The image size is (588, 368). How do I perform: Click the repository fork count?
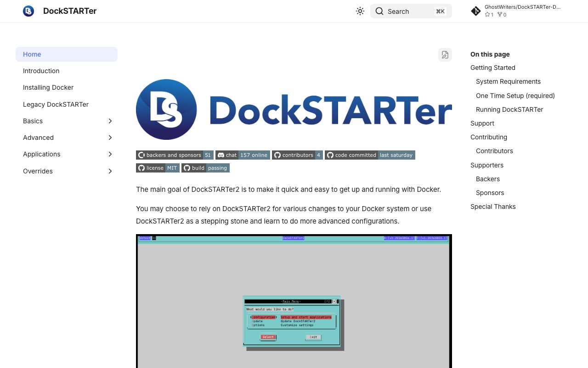502,15
